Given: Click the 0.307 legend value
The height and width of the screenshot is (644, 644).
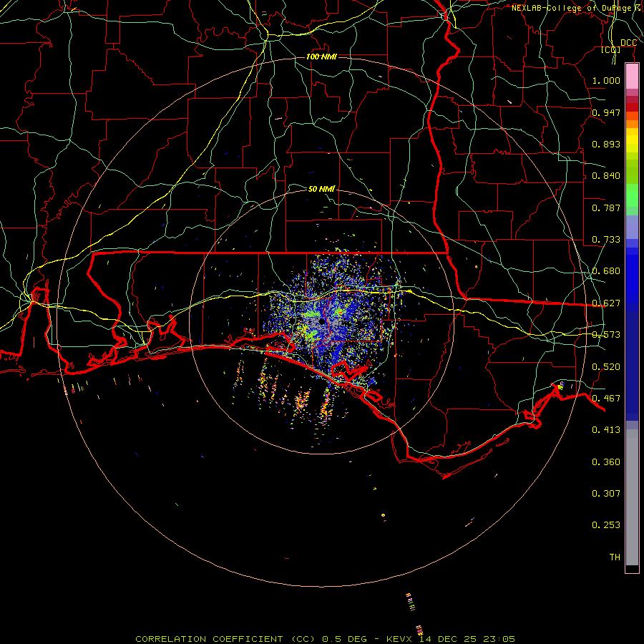Looking at the screenshot, I should pos(606,494).
